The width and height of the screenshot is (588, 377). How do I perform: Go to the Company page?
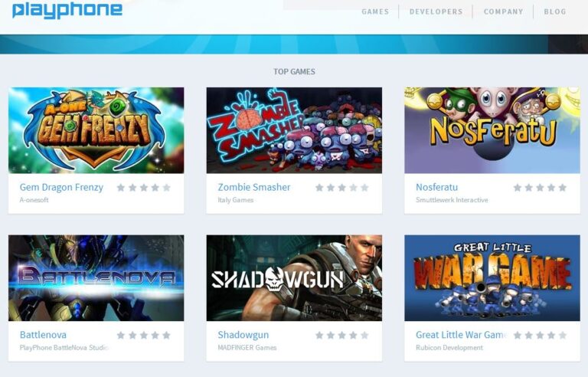(503, 11)
